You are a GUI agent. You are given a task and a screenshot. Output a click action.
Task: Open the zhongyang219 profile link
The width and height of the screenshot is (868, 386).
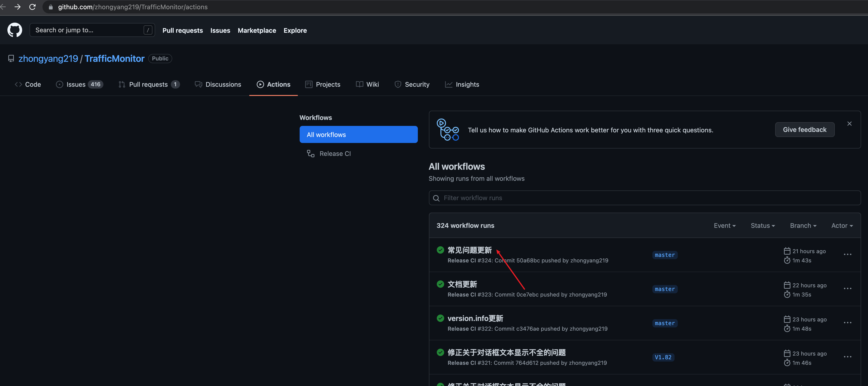pyautogui.click(x=48, y=58)
